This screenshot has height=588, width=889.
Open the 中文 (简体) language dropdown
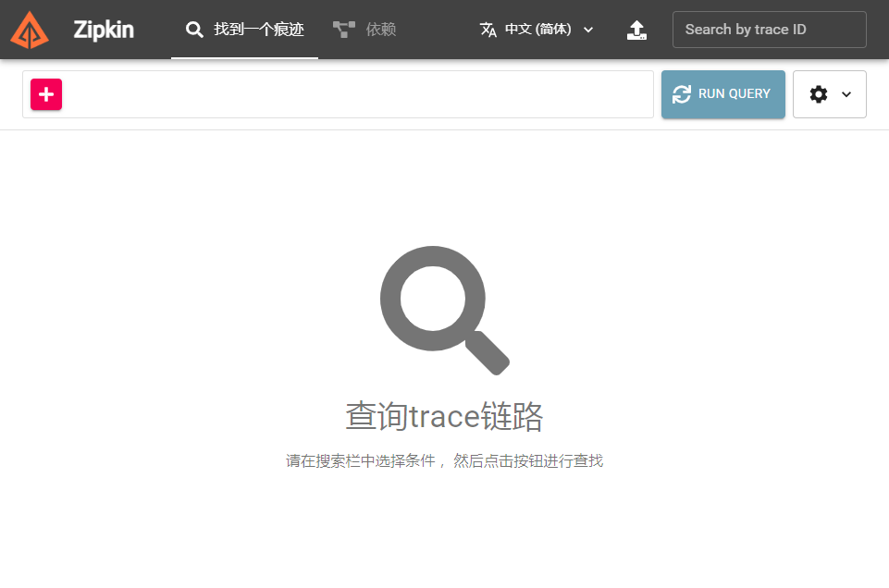coord(537,30)
